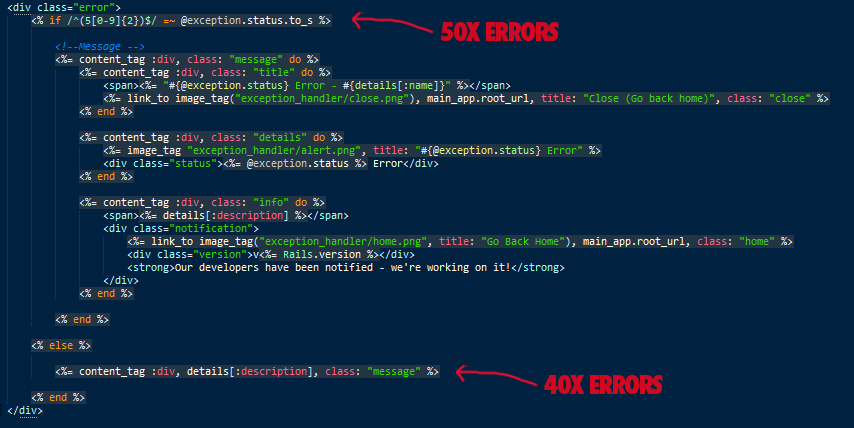Select the 50X ERRORS red annotation
The width and height of the screenshot is (854, 428).
[x=499, y=33]
